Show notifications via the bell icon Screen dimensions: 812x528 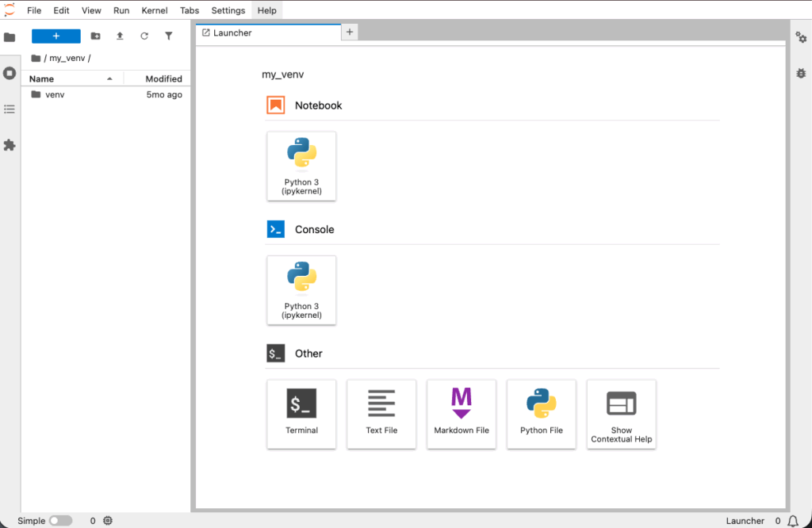coord(792,521)
